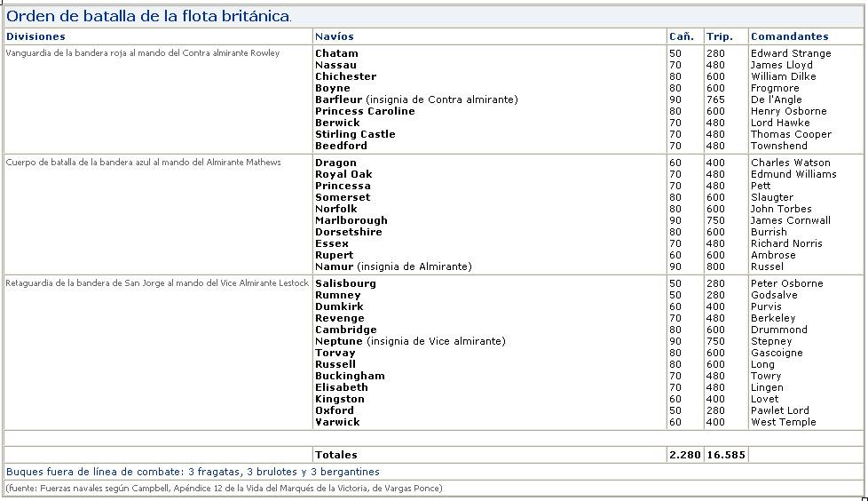The width and height of the screenshot is (868, 501).
Task: Click commander 'Lord Hawke'
Action: [780, 123]
